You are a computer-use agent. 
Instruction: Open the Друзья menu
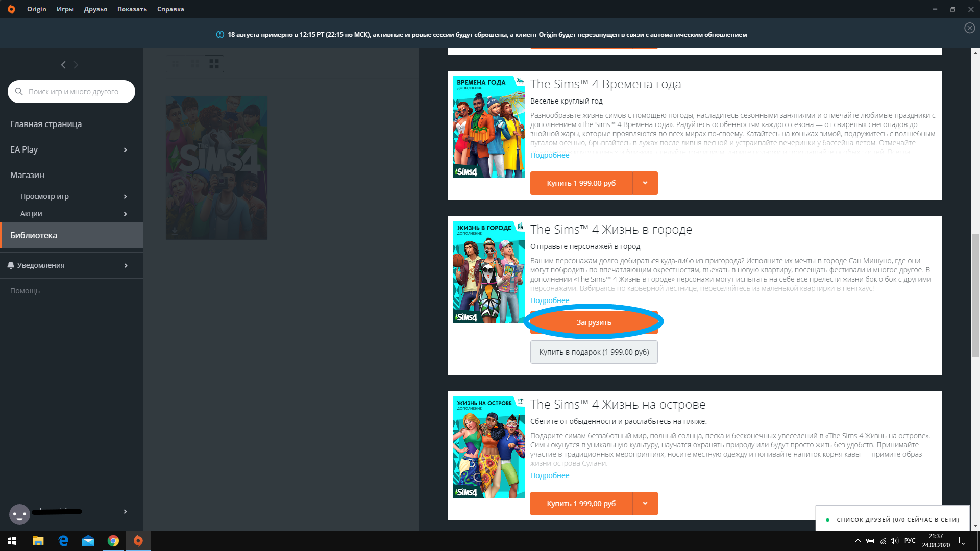tap(95, 9)
